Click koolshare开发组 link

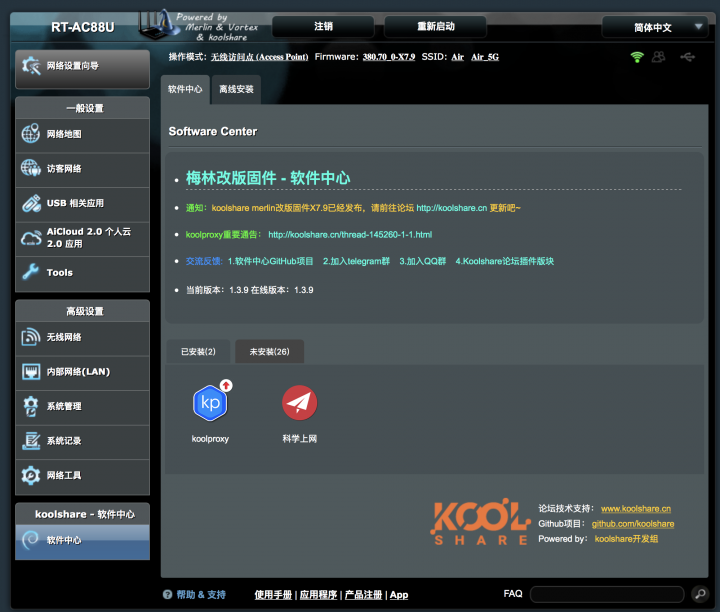626,539
